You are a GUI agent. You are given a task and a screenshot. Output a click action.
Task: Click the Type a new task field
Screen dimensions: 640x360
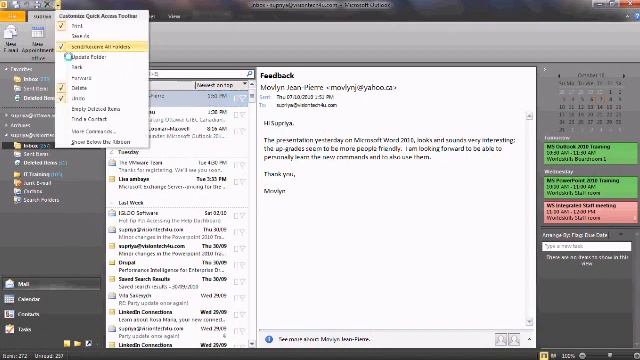tap(587, 246)
